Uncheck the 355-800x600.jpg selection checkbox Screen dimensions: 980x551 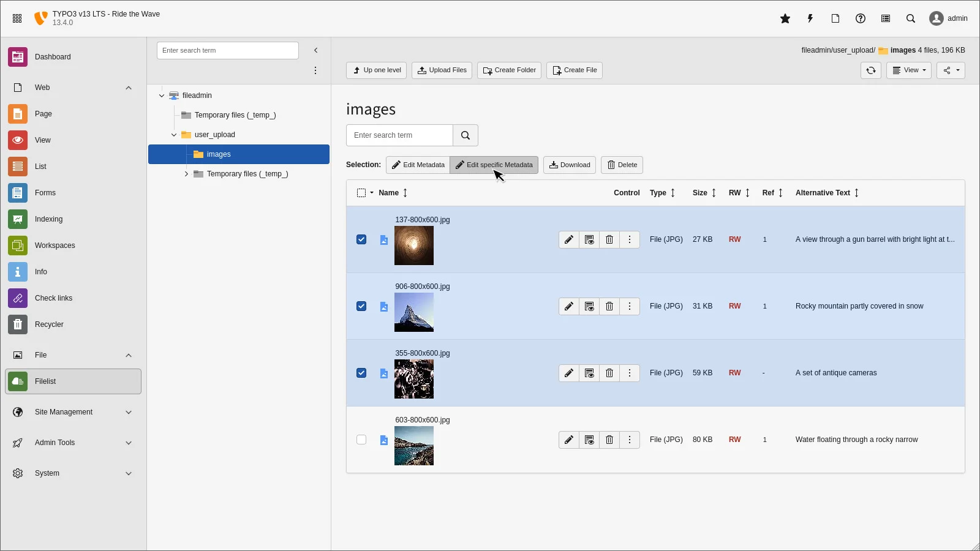coord(361,373)
